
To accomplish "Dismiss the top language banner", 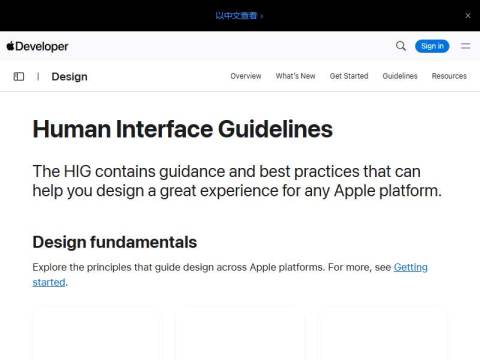I will [x=468, y=15].
